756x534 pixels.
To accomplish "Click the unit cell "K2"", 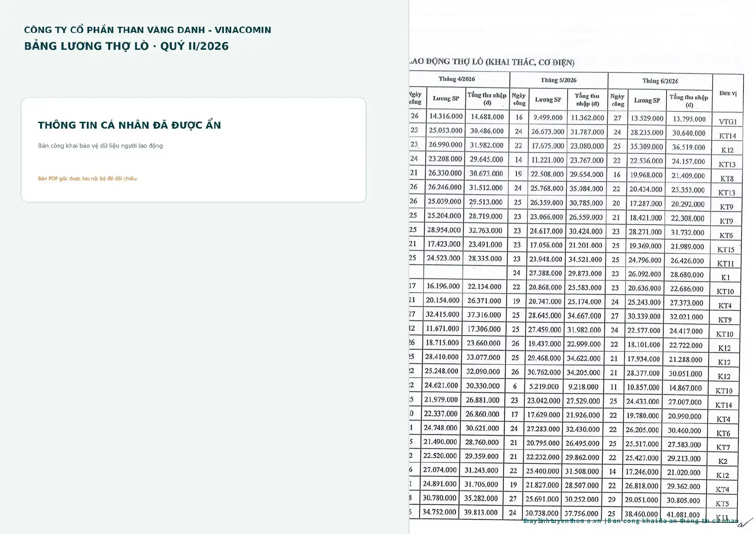I will pos(723,461).
